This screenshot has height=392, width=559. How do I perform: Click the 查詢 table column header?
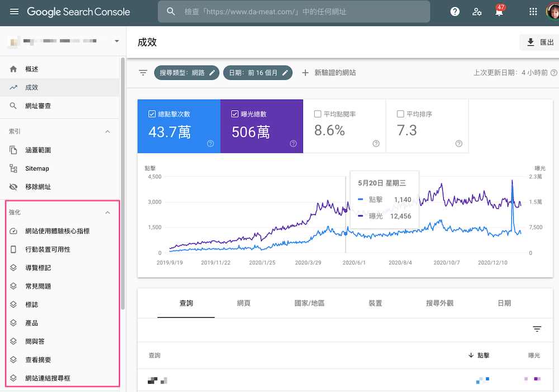click(154, 355)
